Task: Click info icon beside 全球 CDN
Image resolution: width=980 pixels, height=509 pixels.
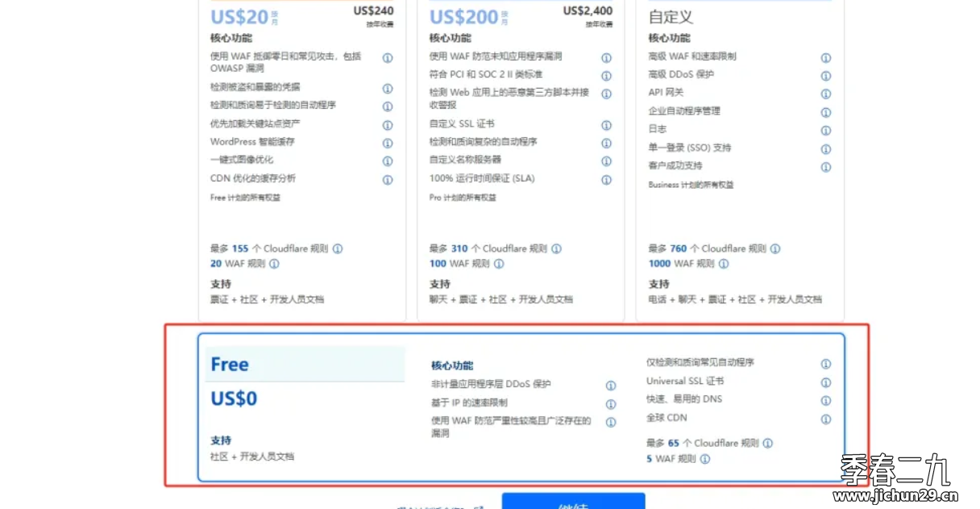Action: click(x=826, y=419)
